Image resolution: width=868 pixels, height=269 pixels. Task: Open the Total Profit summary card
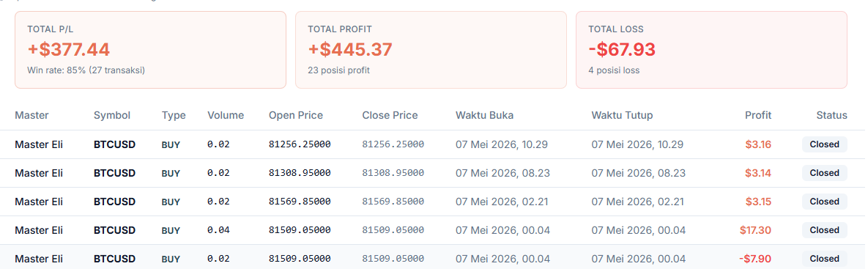pos(431,50)
